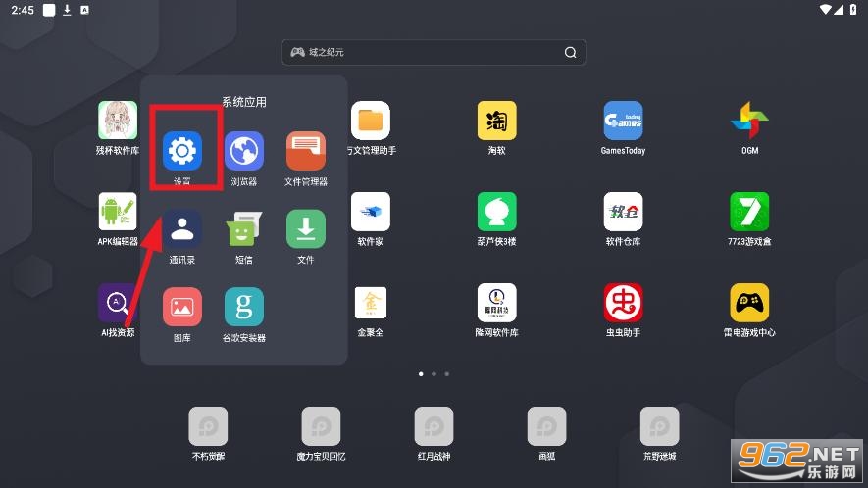Open the Contacts app
The image size is (868, 488).
click(182, 228)
